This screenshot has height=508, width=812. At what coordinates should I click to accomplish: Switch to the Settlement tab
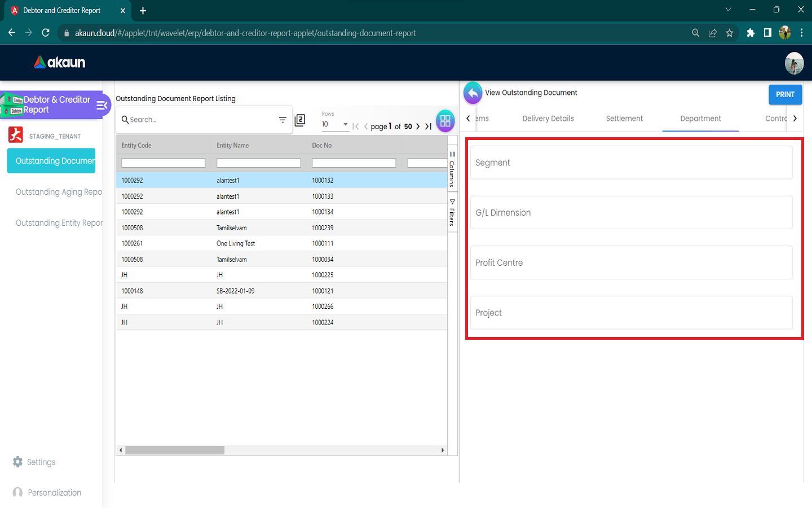click(624, 119)
